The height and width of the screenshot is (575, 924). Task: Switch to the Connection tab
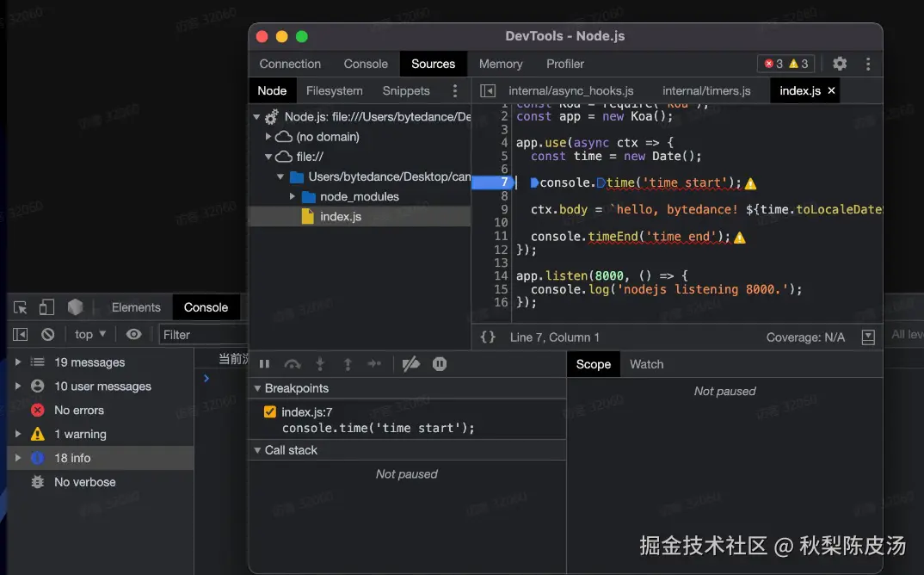[x=290, y=64]
